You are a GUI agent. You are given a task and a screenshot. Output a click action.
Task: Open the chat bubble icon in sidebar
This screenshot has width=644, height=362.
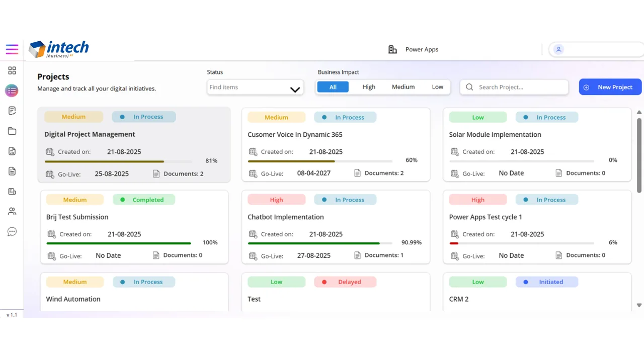coord(12,232)
